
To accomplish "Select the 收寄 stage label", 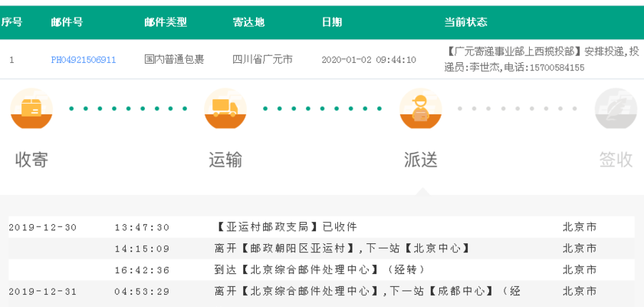I will pos(31,160).
